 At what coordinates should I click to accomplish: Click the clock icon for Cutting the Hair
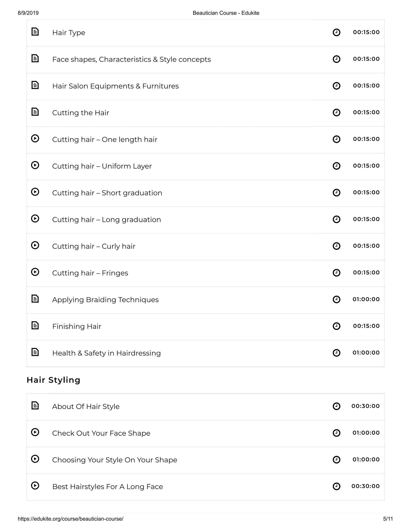(x=336, y=113)
